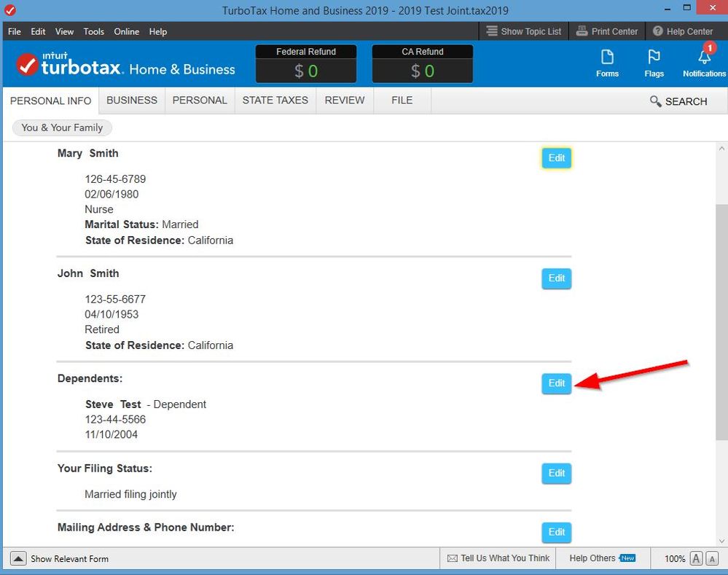Click the TurboTax checkmark title bar icon
728x575 pixels.
coord(9,9)
